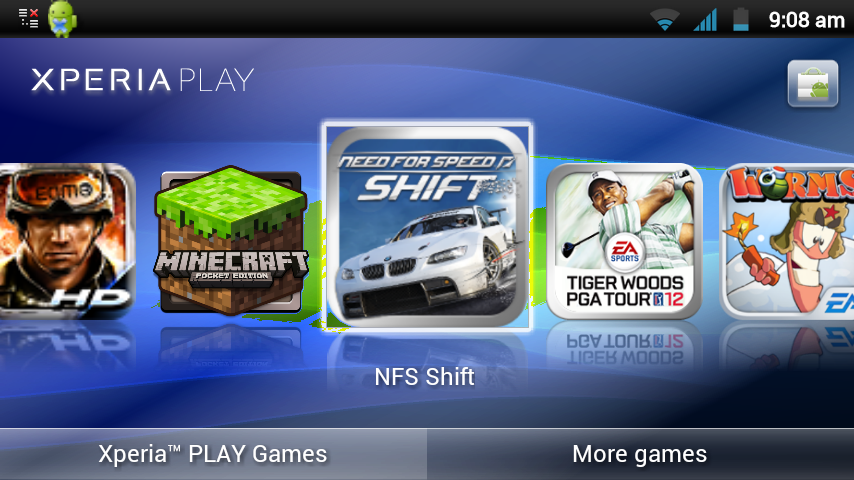Click the Xperia PLAY logo

point(143,80)
